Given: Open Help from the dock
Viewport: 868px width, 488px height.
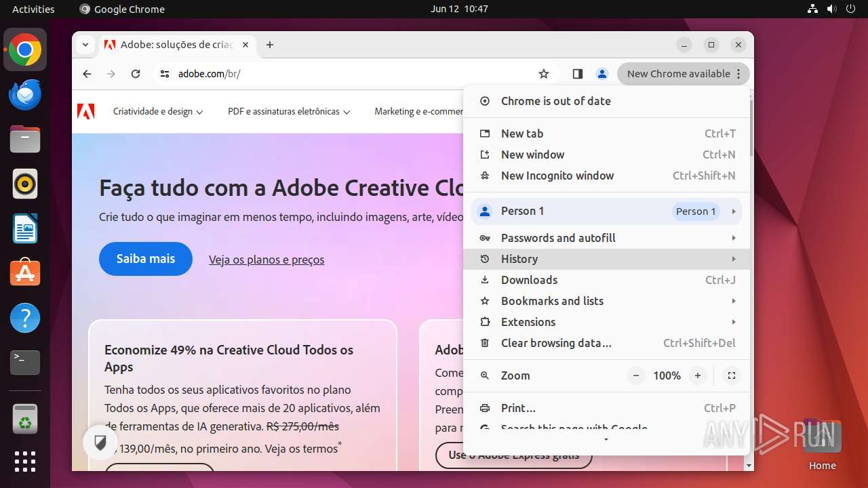Looking at the screenshot, I should tap(25, 317).
